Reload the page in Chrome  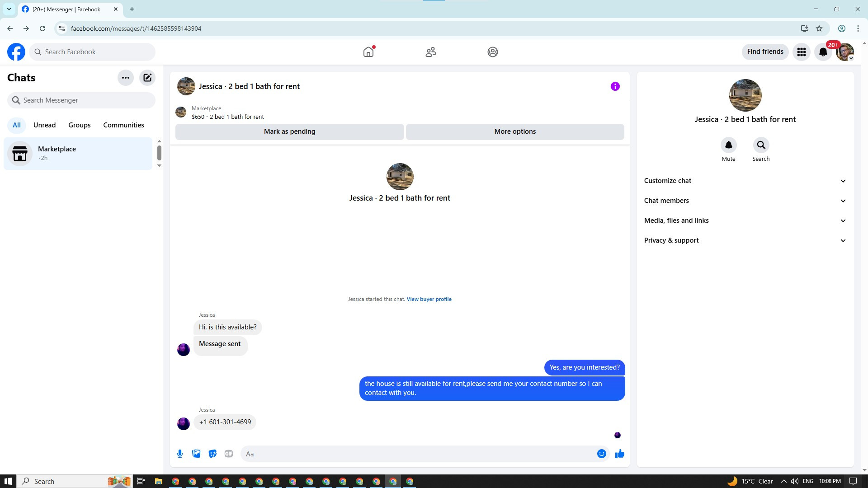pos(42,28)
